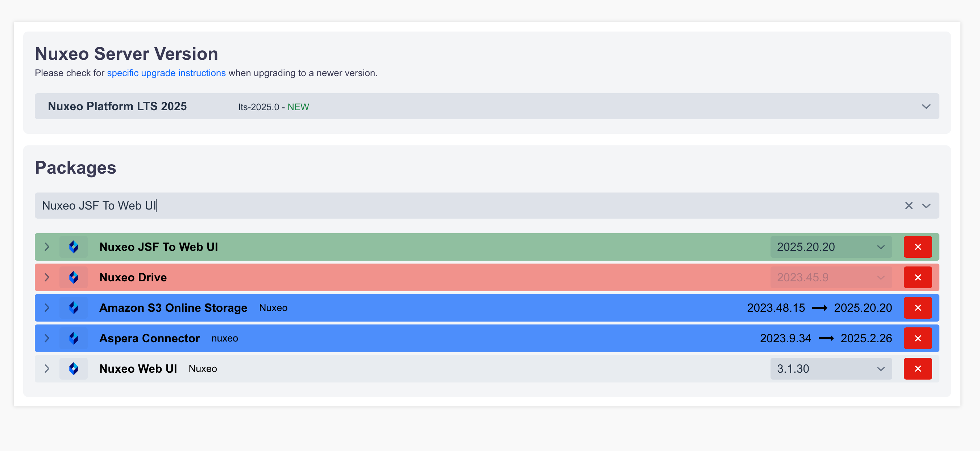Expand the Aspera Connector row
The height and width of the screenshot is (451, 980).
click(47, 338)
